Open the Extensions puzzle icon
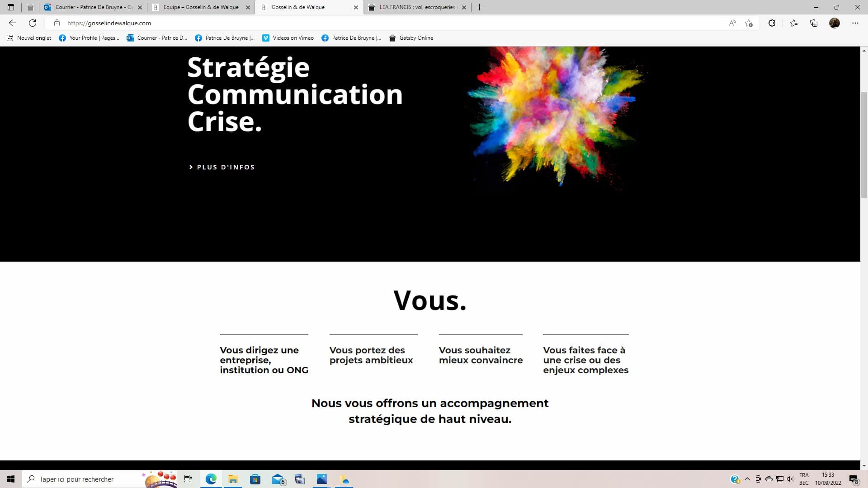Image resolution: width=868 pixels, height=488 pixels. click(x=772, y=23)
